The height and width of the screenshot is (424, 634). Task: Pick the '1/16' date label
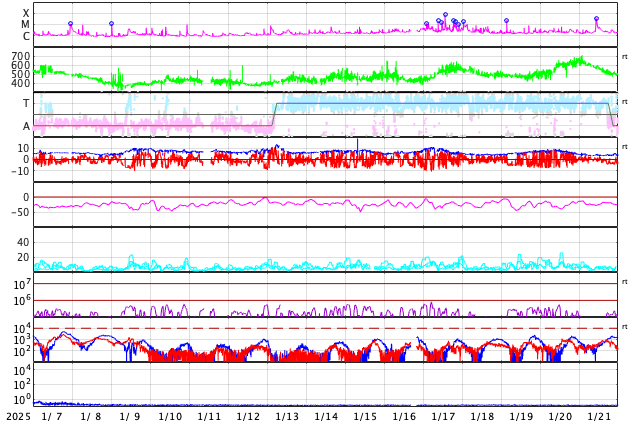click(x=404, y=416)
